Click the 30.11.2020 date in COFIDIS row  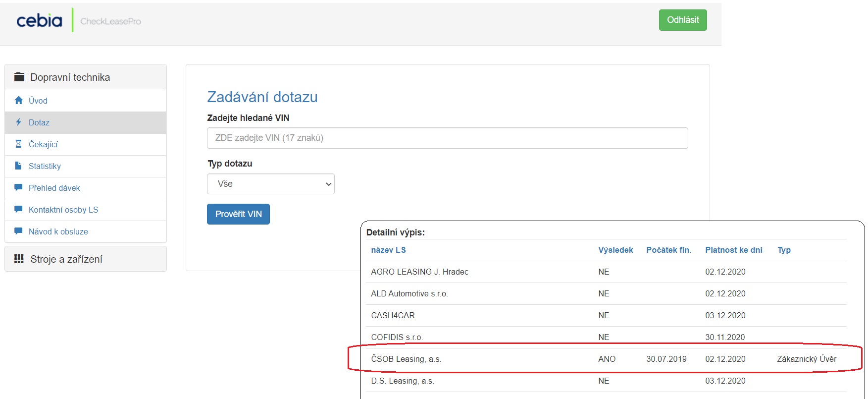tap(725, 337)
